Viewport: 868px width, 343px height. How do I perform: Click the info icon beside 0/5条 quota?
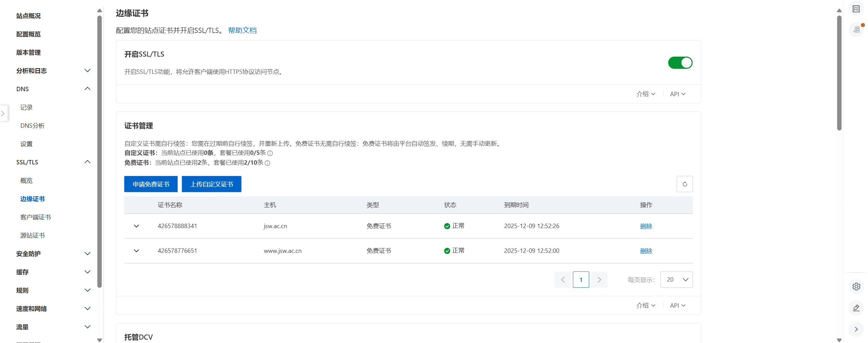270,153
